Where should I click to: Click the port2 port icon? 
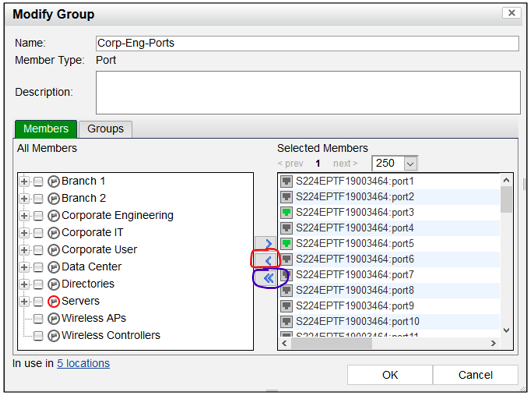[x=286, y=197]
